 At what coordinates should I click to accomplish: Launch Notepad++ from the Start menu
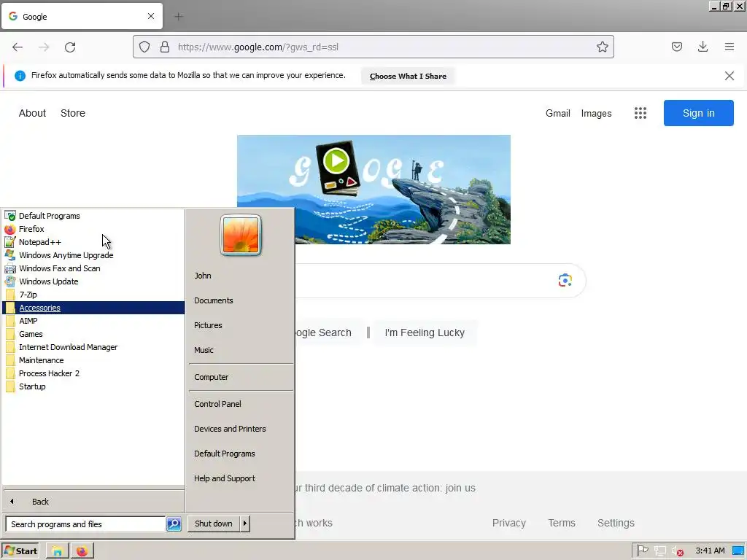pos(93,242)
